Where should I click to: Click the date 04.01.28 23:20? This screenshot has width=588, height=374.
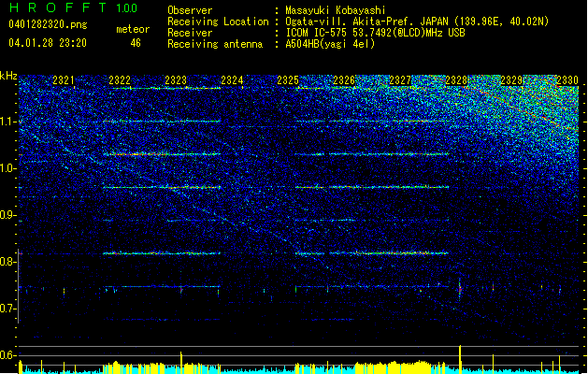tap(48, 43)
